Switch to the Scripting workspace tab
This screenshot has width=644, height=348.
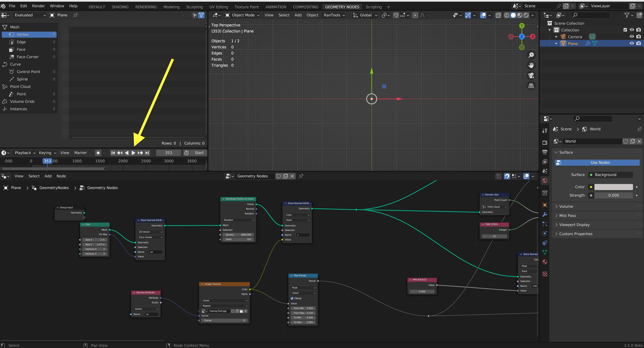[374, 7]
